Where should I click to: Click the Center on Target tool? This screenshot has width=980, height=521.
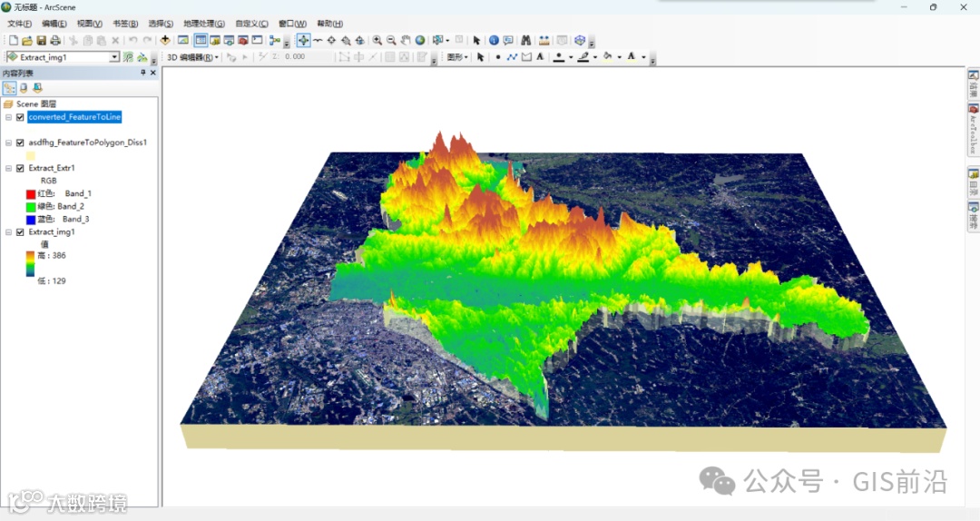[331, 40]
